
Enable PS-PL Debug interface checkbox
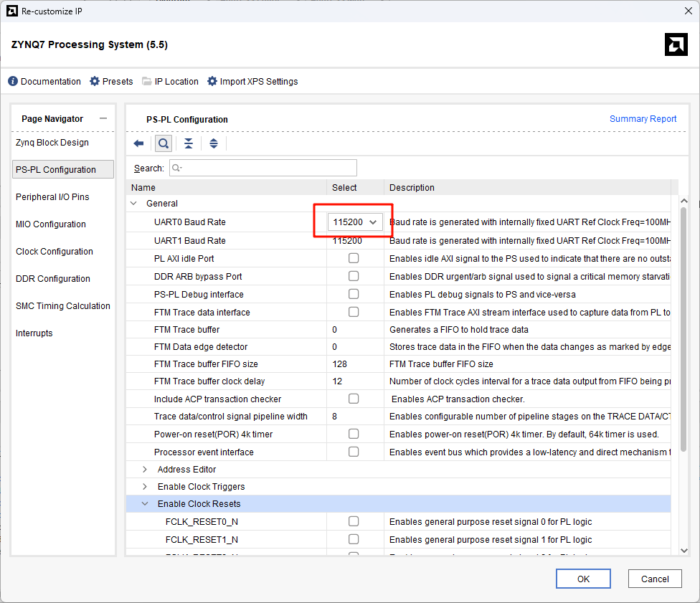[354, 294]
